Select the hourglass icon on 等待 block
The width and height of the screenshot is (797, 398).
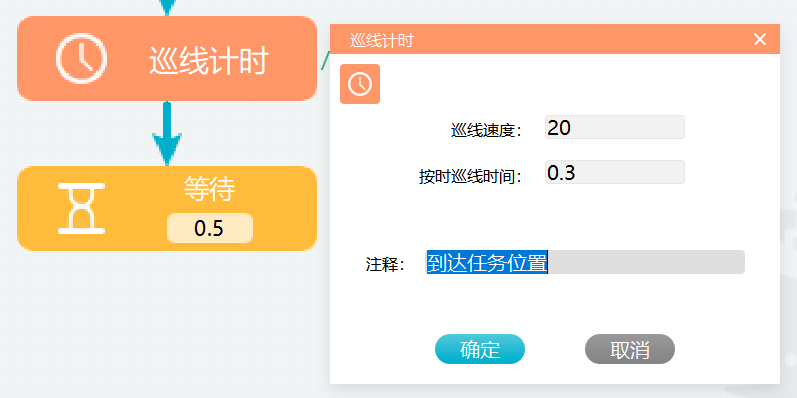(81, 208)
